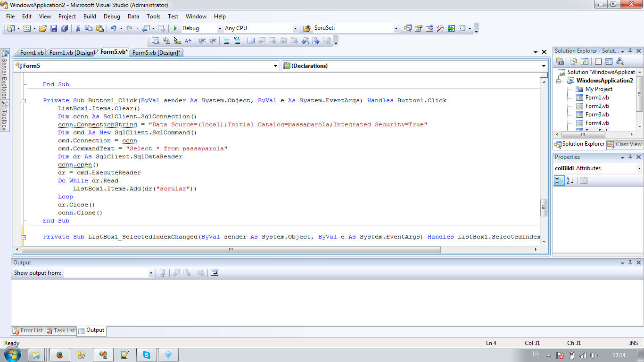The width and height of the screenshot is (644, 362).
Task: Click the Cut scissors icon
Action: [78, 28]
